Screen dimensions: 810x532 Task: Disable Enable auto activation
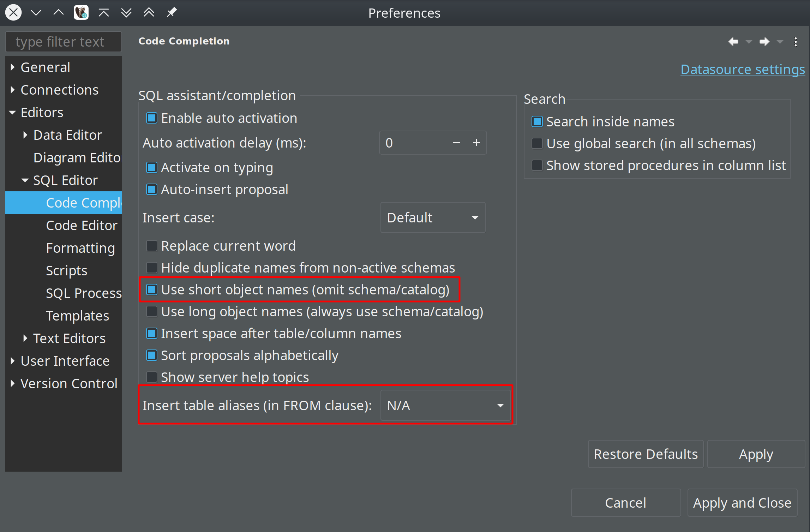tap(151, 118)
